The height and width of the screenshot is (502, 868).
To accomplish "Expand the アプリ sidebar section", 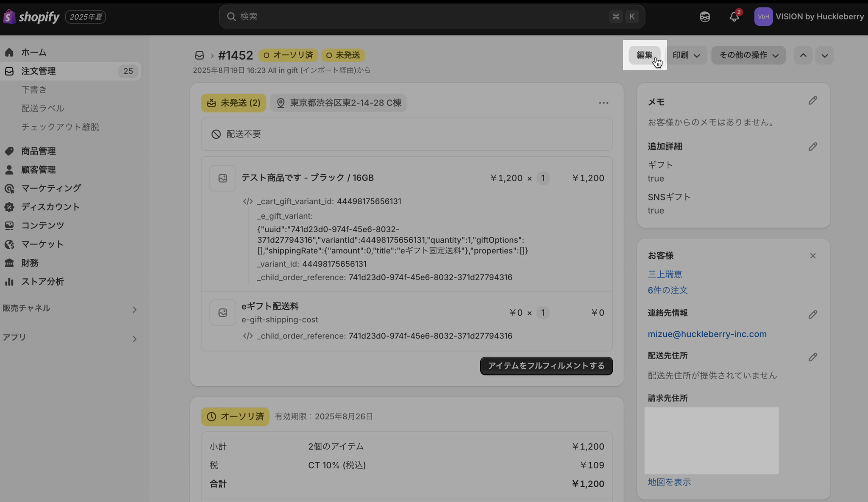I will pos(70,338).
